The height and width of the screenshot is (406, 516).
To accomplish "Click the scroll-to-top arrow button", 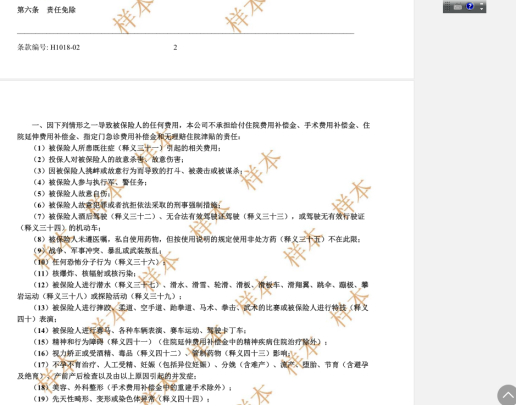I will tap(507, 396).
